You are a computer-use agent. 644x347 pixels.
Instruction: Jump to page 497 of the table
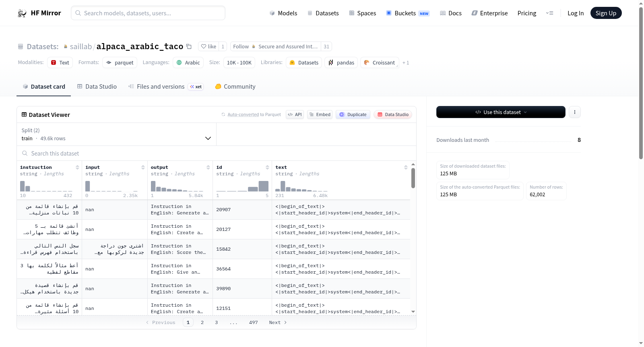click(254, 322)
